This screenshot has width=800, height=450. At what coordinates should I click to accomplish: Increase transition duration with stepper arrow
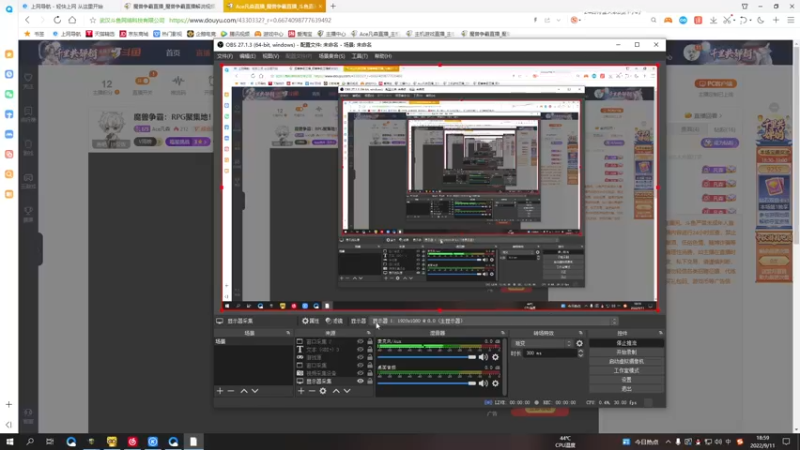[x=581, y=351]
